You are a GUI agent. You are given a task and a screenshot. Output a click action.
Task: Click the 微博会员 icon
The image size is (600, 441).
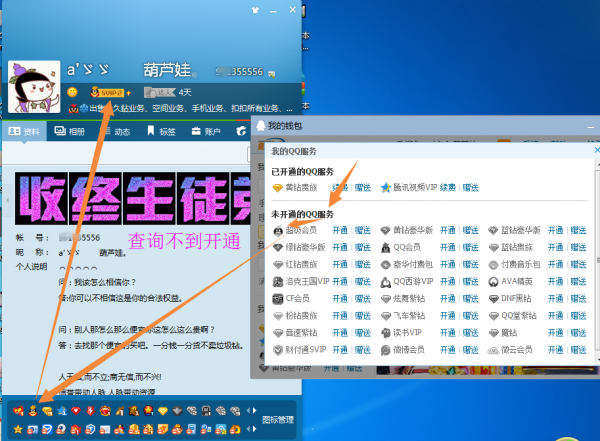(x=385, y=350)
